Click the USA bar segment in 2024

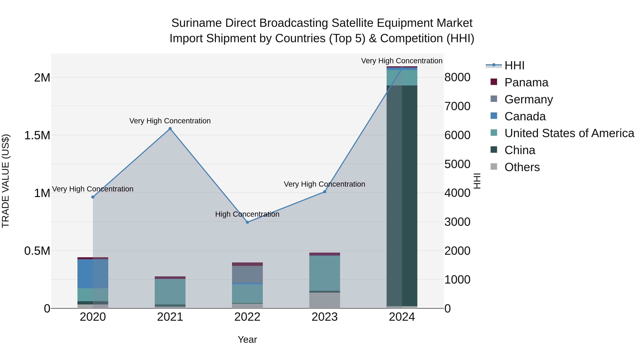[402, 78]
